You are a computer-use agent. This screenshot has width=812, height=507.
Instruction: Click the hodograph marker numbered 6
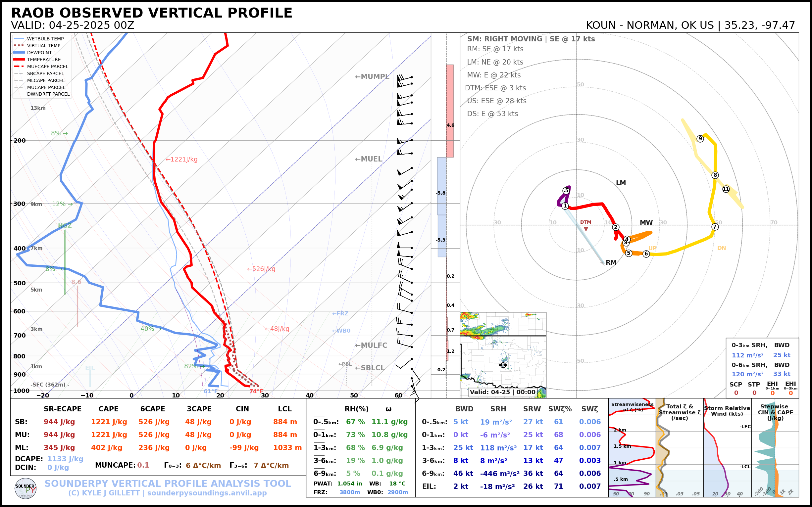click(x=646, y=253)
